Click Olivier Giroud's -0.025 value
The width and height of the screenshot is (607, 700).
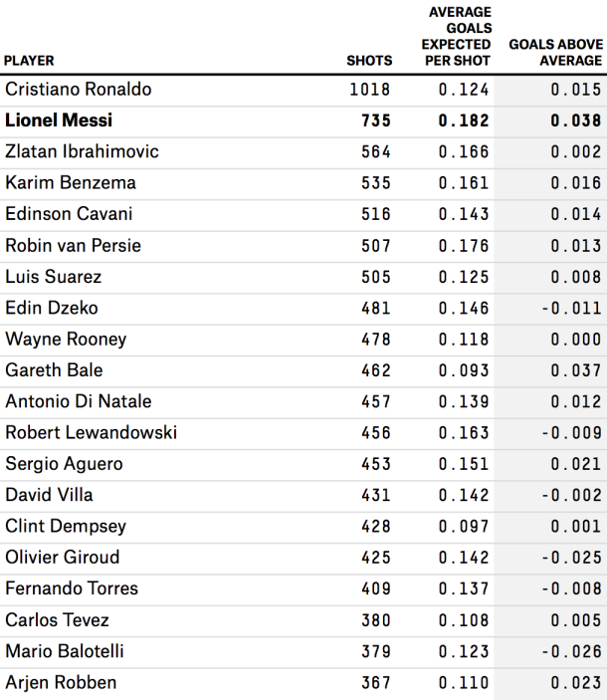pos(571,558)
